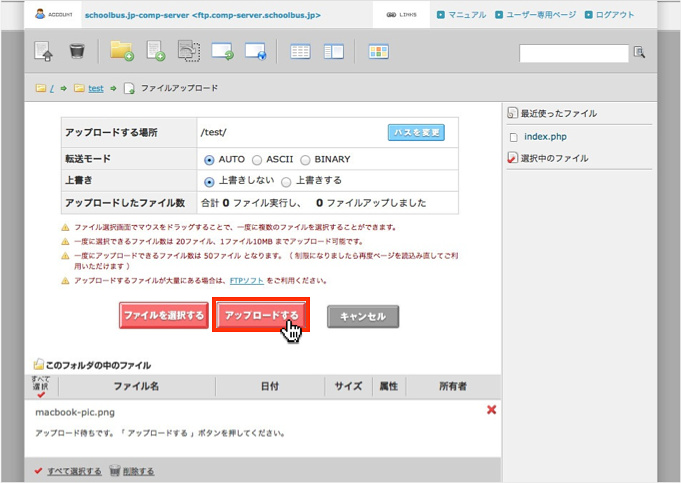Click the LINKS chain icon

[391, 15]
